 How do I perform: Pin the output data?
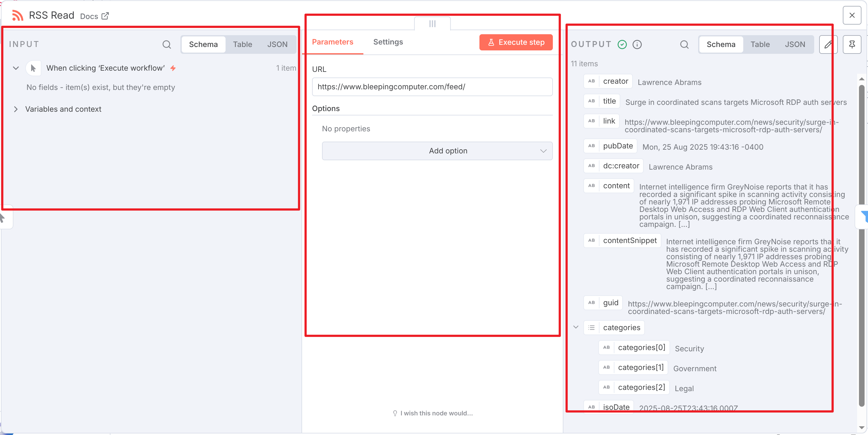pos(852,44)
